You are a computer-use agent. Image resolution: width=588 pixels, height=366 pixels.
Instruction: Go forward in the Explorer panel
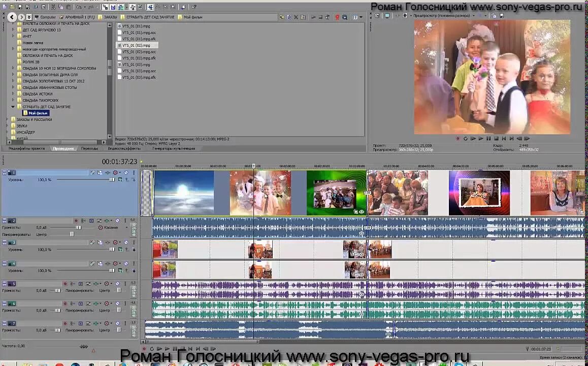(x=21, y=17)
